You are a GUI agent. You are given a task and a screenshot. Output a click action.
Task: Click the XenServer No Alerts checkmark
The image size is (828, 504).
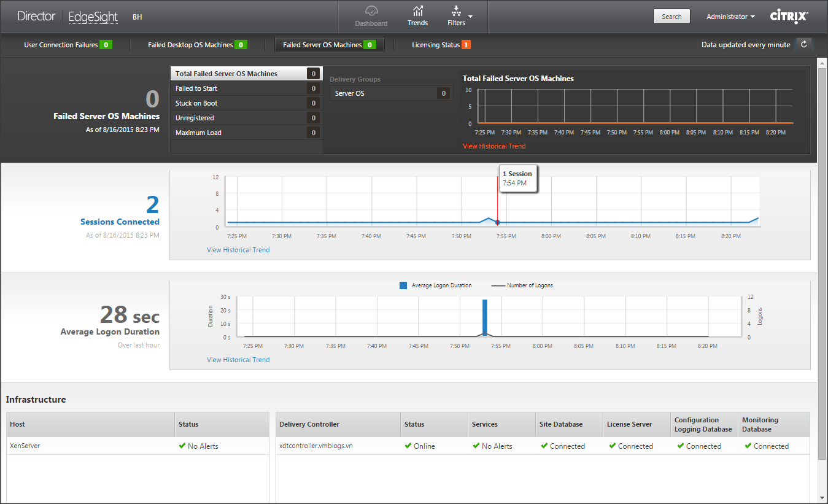pyautogui.click(x=182, y=446)
